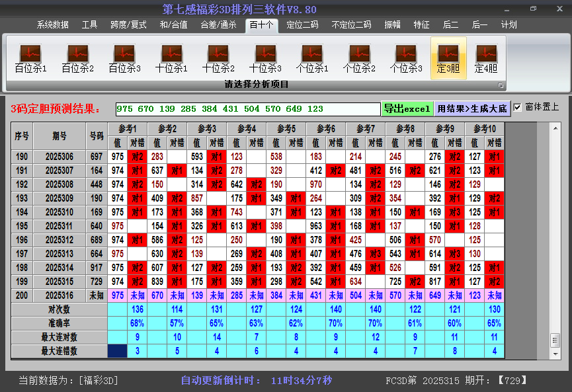
Task: Open the 定4胆 analysis icon
Action: [486, 58]
